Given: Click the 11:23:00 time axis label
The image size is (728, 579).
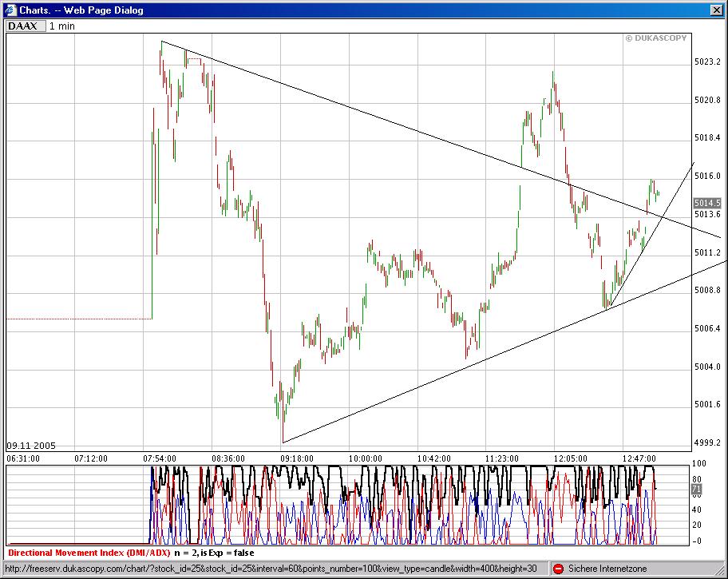Looking at the screenshot, I should 502,458.
